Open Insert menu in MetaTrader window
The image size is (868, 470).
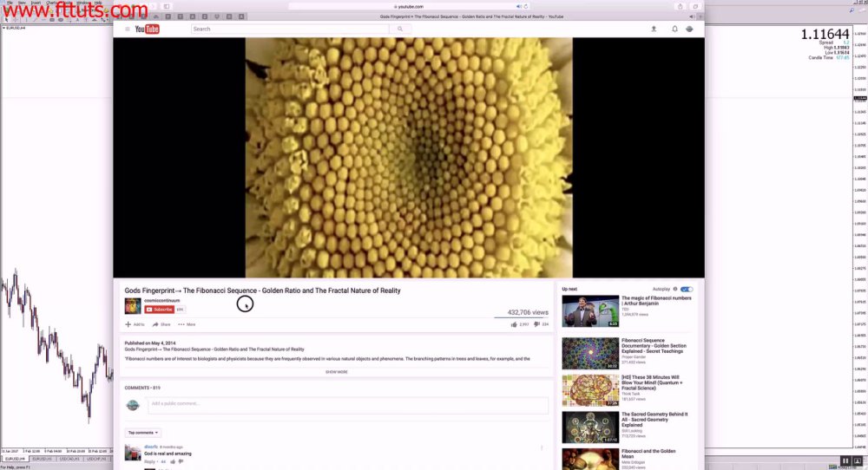[x=36, y=3]
